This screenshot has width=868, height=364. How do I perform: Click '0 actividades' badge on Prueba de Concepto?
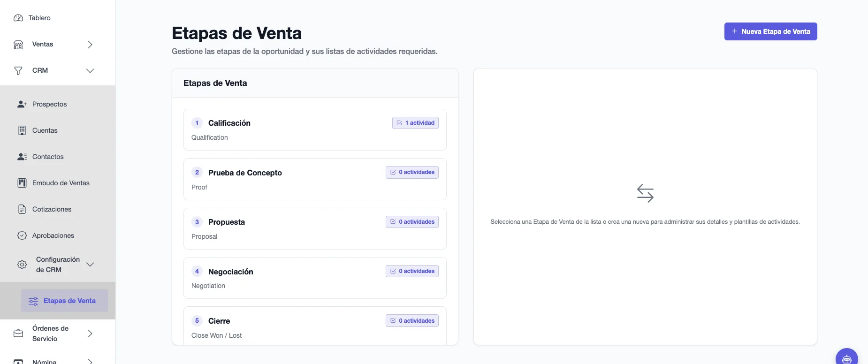click(412, 172)
